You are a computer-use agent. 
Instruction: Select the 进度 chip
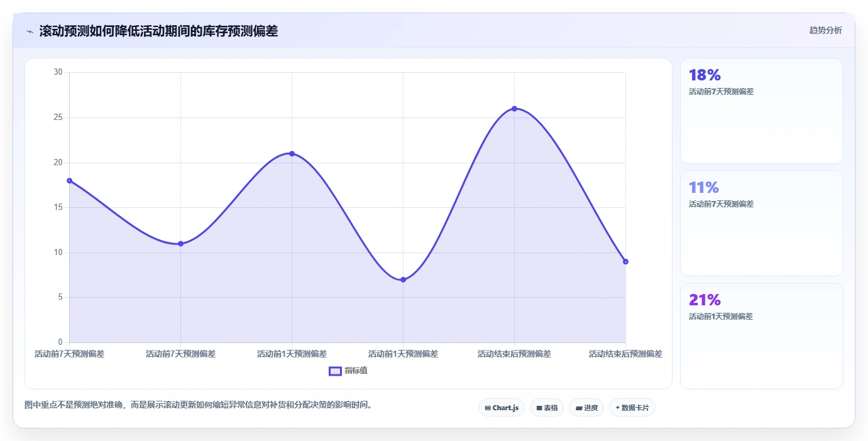click(586, 408)
